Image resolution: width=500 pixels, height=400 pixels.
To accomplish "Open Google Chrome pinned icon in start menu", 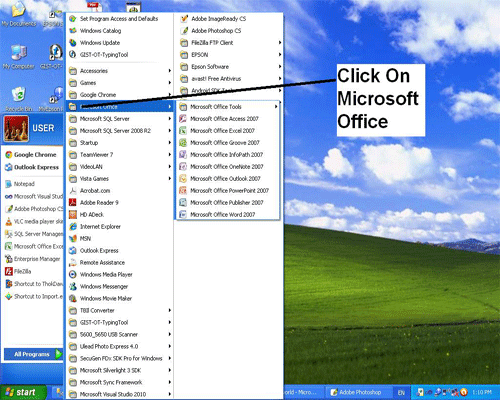I will coord(9,155).
